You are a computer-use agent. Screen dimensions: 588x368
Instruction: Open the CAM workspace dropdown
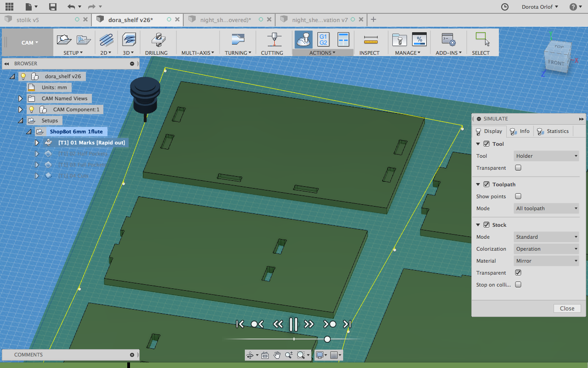pyautogui.click(x=29, y=43)
